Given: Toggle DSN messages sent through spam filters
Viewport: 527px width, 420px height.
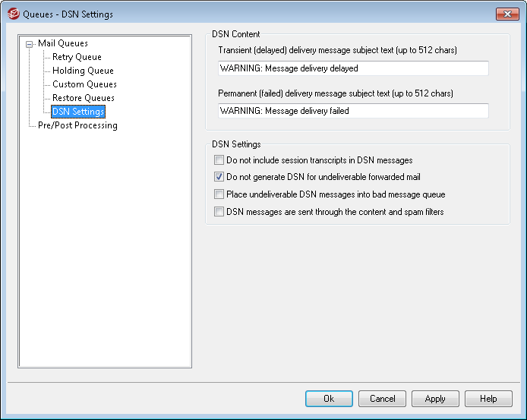Looking at the screenshot, I should (x=219, y=212).
